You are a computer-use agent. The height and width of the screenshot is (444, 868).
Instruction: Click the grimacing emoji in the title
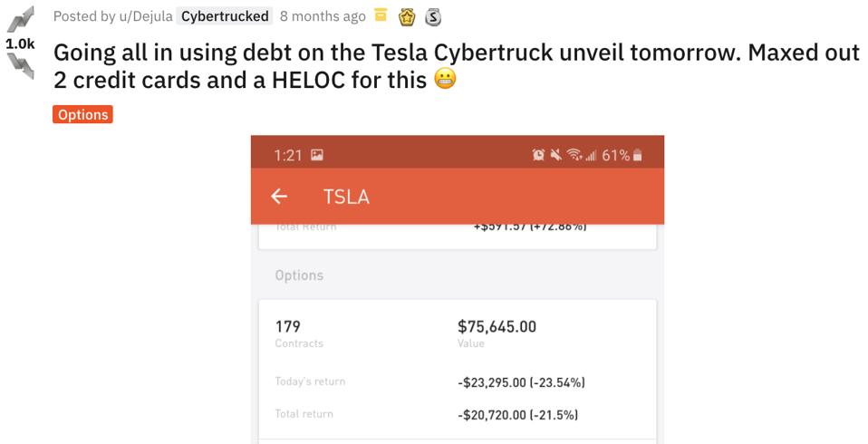click(445, 81)
